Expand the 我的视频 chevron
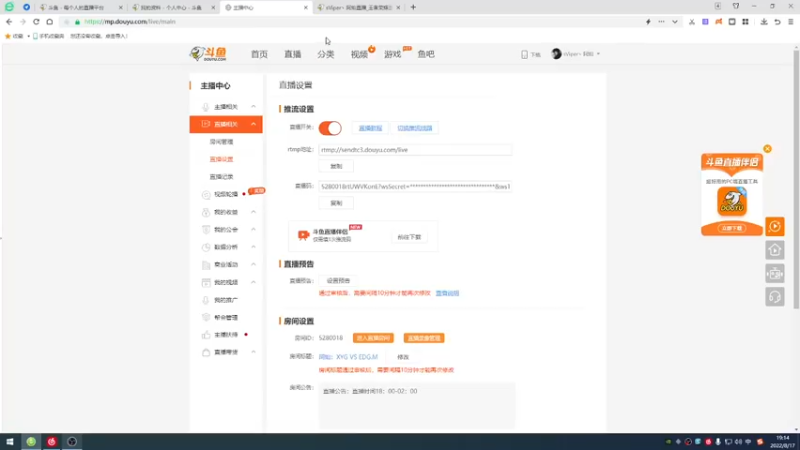Screen dimensions: 800x450 pyautogui.click(x=253, y=282)
